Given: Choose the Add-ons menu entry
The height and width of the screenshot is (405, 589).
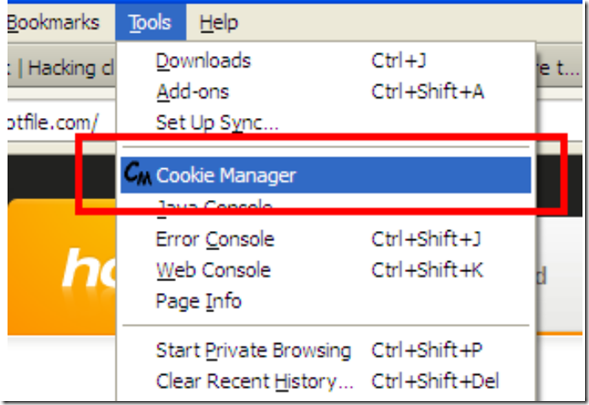Looking at the screenshot, I should (x=326, y=91).
